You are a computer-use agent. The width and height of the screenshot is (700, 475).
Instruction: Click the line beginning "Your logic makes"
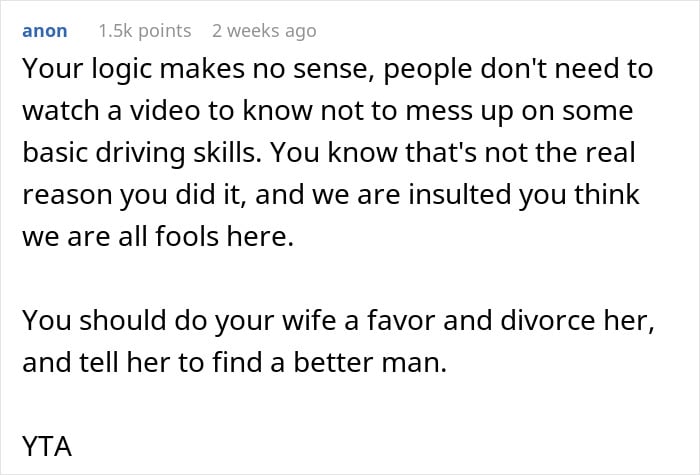click(x=338, y=69)
